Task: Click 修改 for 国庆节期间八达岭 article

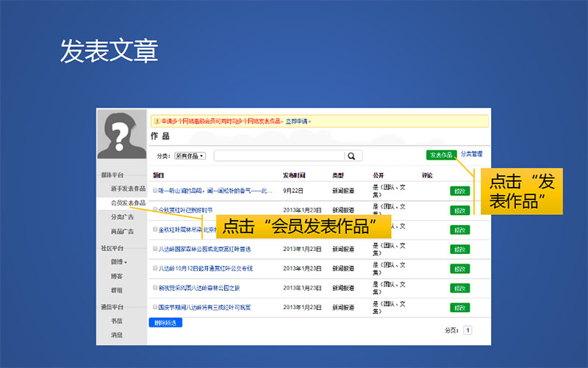Action: [x=459, y=308]
